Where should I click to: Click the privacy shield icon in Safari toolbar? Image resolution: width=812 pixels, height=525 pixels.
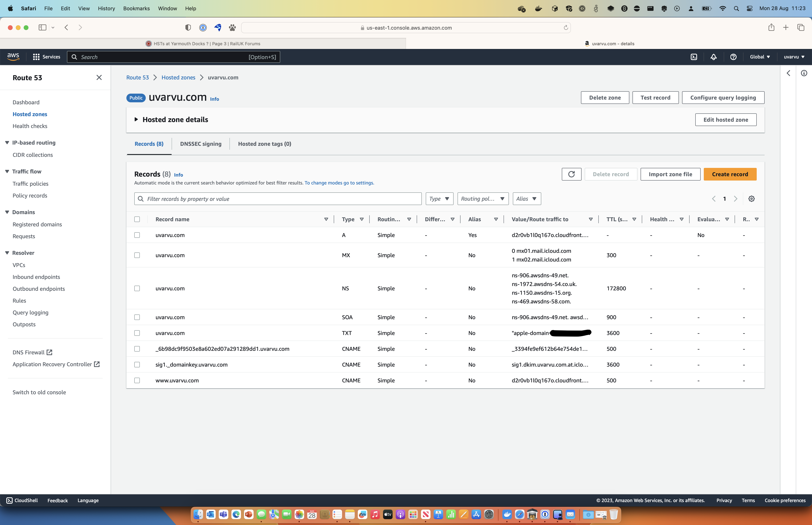click(x=188, y=28)
